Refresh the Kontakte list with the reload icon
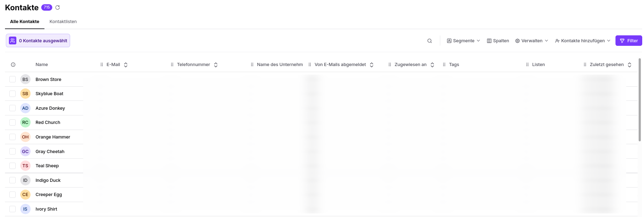The height and width of the screenshot is (217, 644). click(58, 7)
